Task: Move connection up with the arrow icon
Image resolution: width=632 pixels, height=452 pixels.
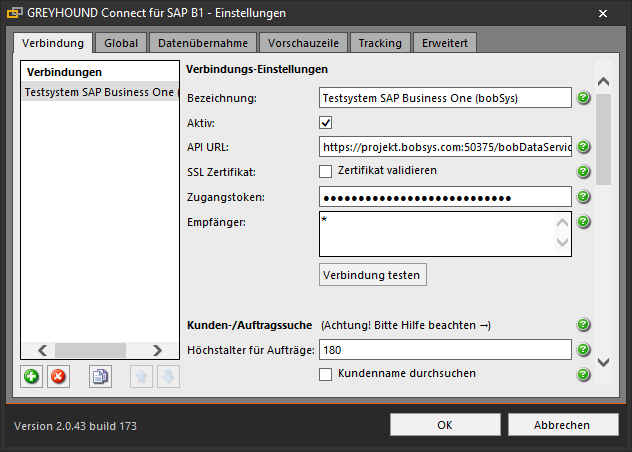Action: click(x=141, y=377)
